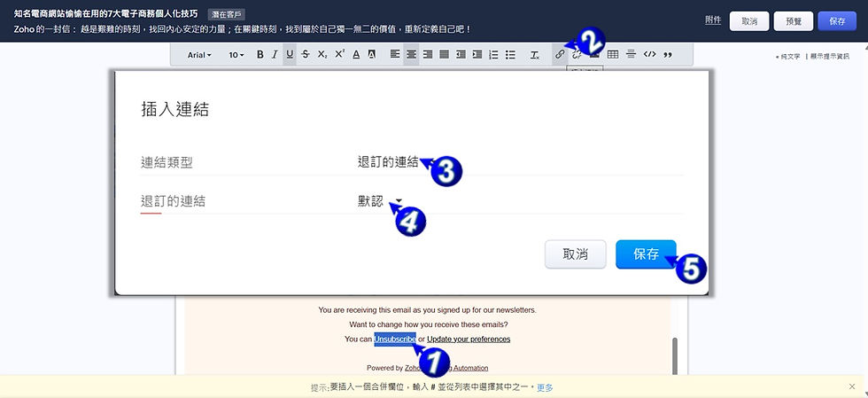Apply subscript formatting
This screenshot has width=868, height=398.
(x=322, y=55)
